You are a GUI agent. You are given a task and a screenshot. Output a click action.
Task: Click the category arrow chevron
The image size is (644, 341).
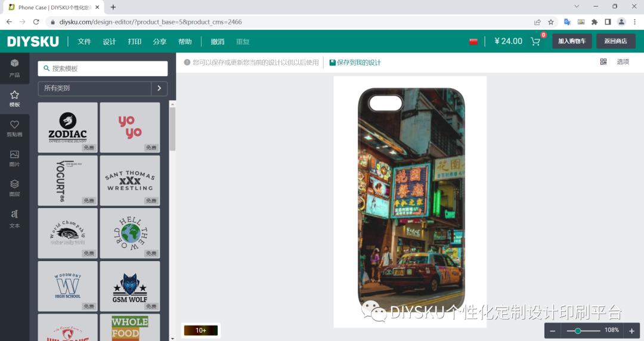[x=159, y=88]
